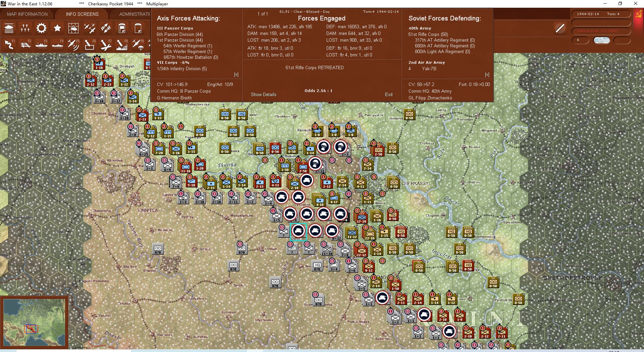Click commander G Hermann Breith
The width and height of the screenshot is (644, 352).
[174, 98]
